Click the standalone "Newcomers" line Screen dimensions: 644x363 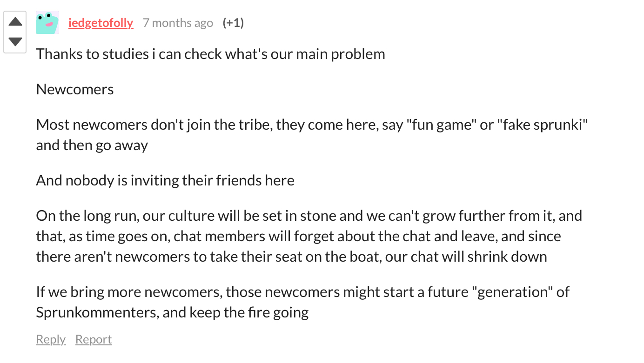[75, 89]
